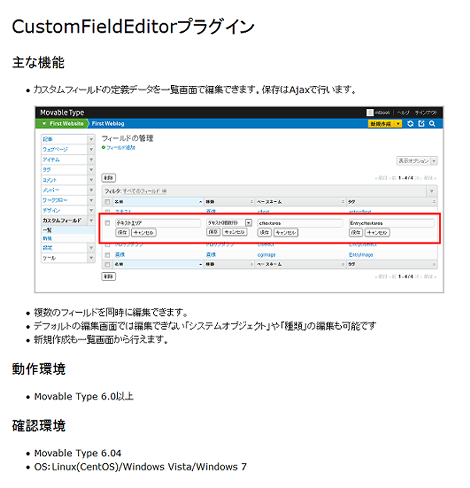The image size is (470, 488).
Task: Click the CustomFieldEditorプラグイン page heading
Action: point(133,27)
